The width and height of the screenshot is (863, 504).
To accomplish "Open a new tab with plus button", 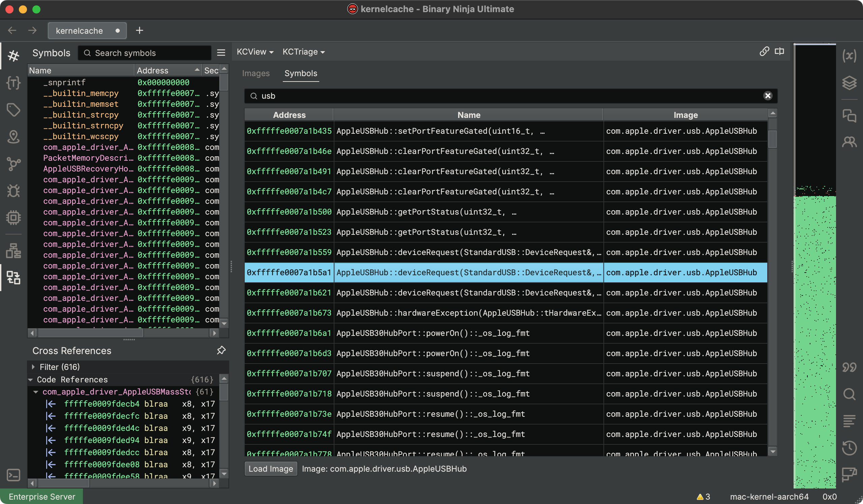I will pyautogui.click(x=139, y=30).
